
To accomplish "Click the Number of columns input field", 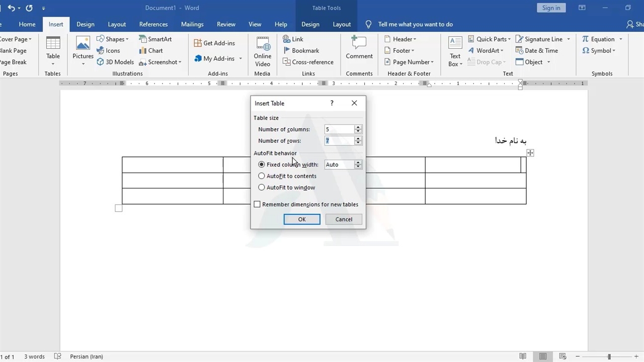I will coord(339,130).
